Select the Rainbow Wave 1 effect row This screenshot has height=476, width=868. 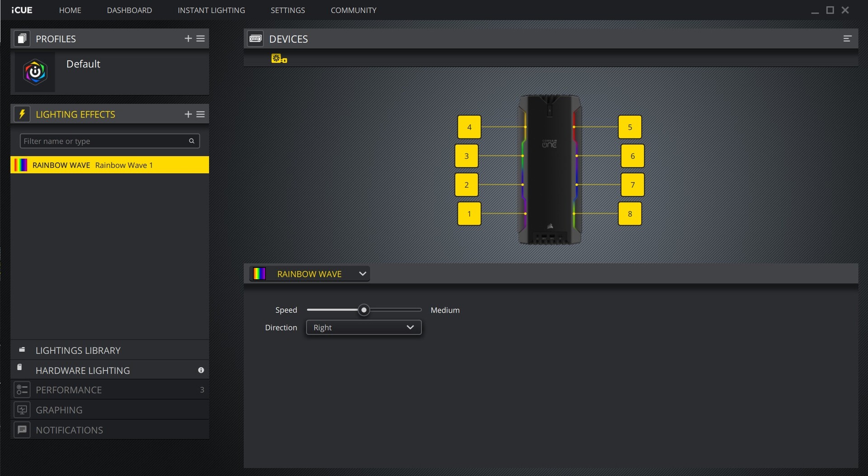pyautogui.click(x=110, y=165)
